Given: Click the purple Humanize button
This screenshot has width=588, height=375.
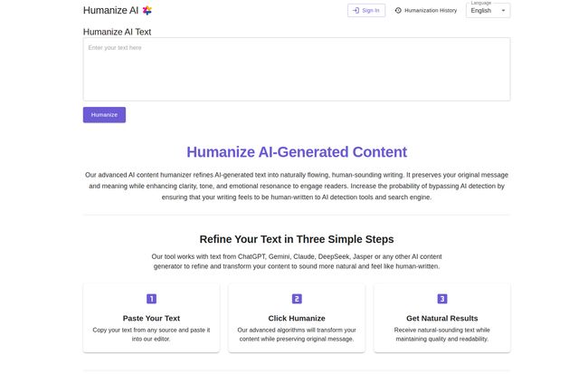Looking at the screenshot, I should [104, 115].
